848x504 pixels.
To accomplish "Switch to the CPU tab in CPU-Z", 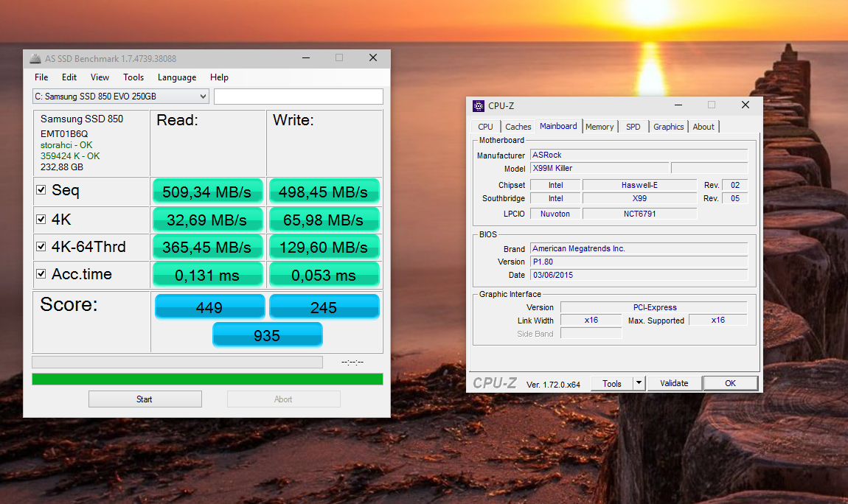I will (485, 127).
